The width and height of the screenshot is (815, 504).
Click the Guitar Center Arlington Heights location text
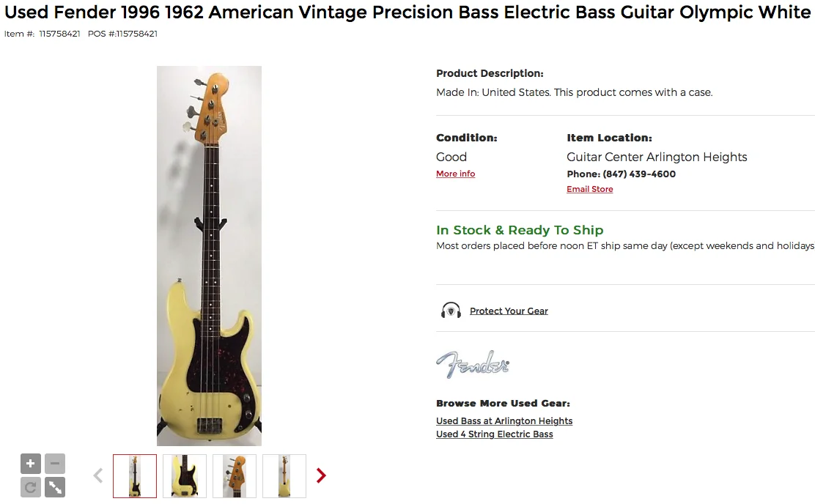[x=657, y=157]
